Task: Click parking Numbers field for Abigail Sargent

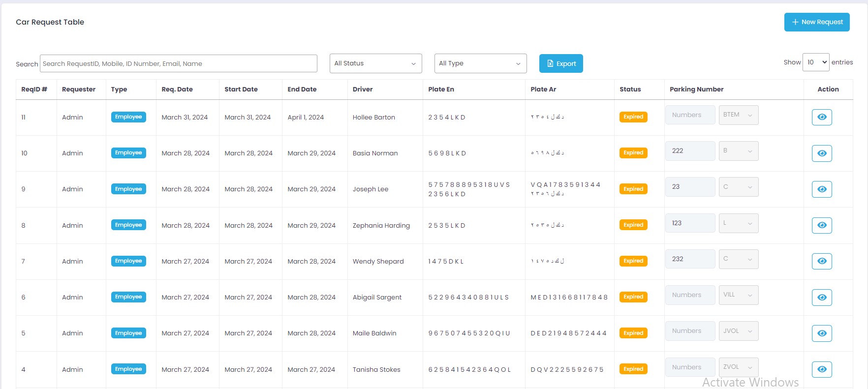Action: (690, 295)
